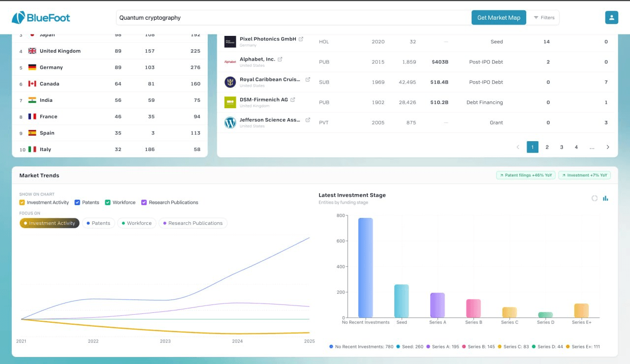Go to next page arrow
The width and height of the screenshot is (630, 364).
pos(608,147)
